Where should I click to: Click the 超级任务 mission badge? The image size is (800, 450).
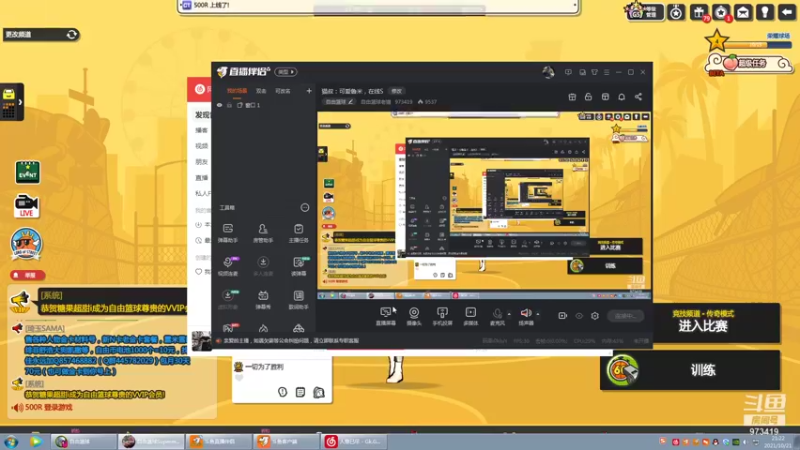point(748,63)
